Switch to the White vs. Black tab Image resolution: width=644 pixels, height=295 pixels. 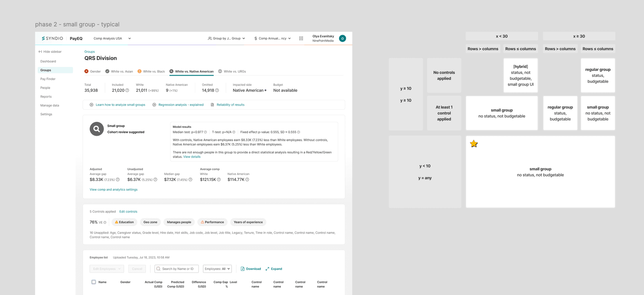tap(151, 71)
